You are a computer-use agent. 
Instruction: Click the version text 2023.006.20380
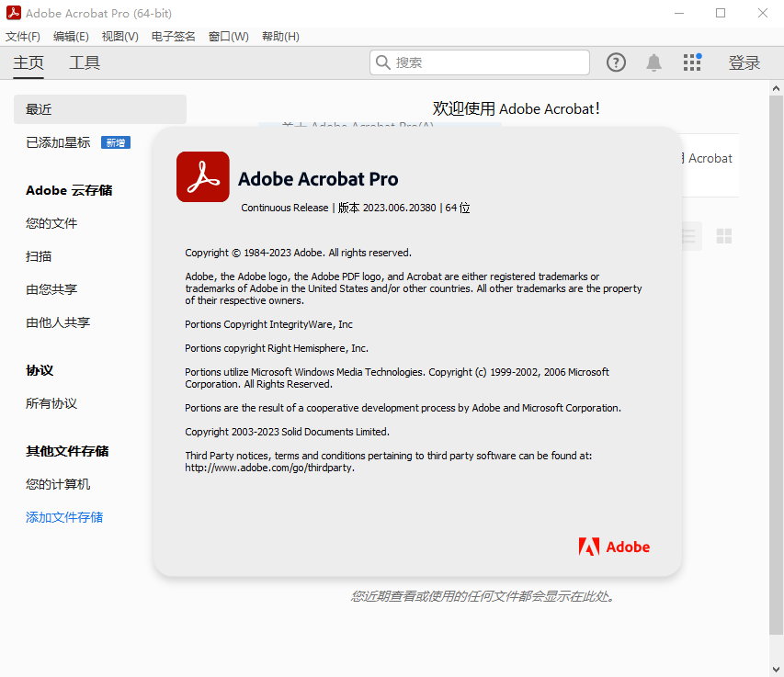[400, 208]
